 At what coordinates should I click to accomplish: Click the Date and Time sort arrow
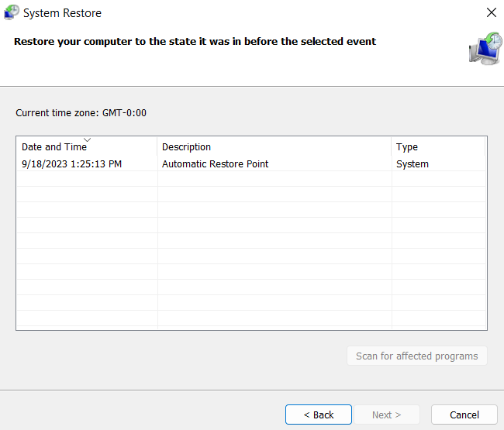[x=87, y=139]
